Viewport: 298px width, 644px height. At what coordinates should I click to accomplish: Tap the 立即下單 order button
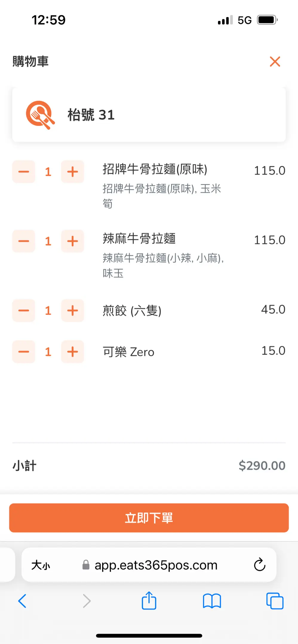(x=149, y=518)
